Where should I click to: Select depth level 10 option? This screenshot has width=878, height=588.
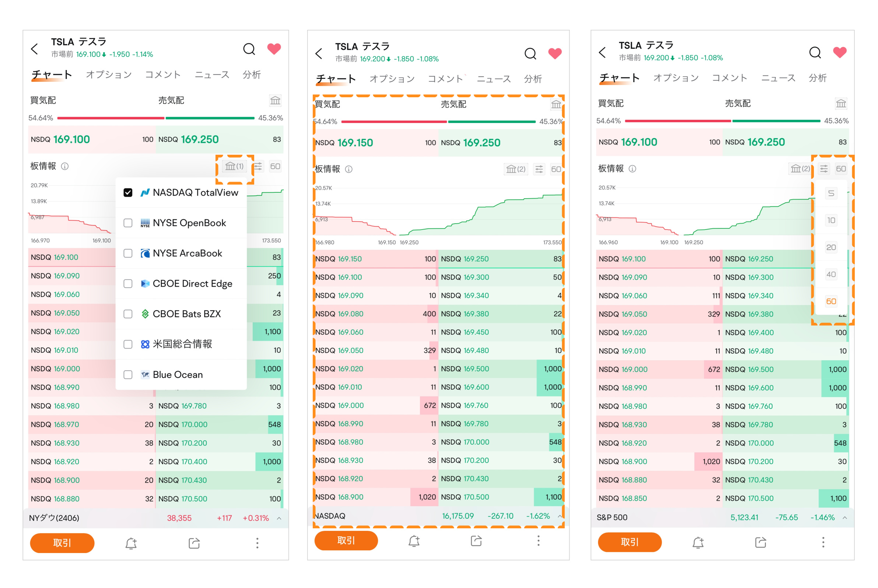[831, 220]
